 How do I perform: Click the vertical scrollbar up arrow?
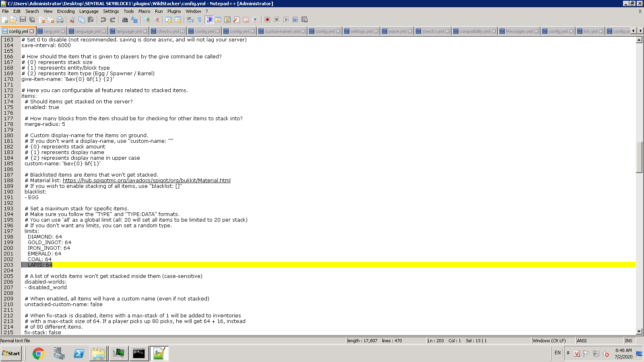(x=639, y=40)
